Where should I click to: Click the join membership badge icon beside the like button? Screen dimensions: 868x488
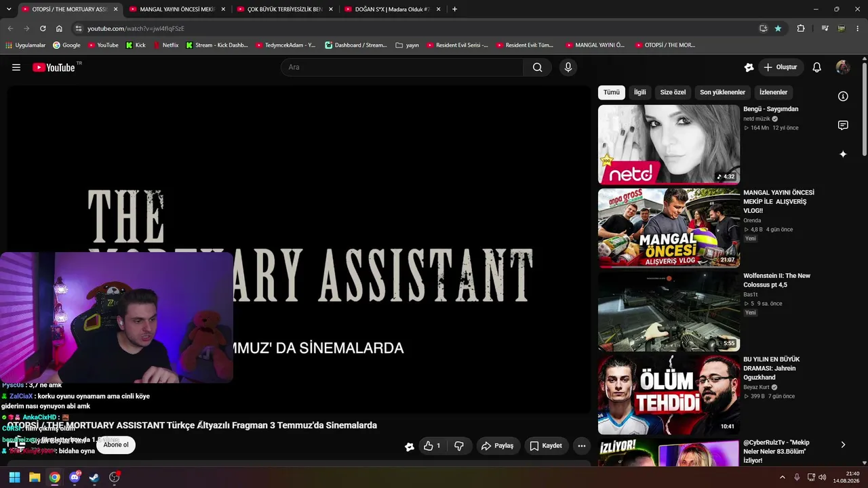point(409,447)
